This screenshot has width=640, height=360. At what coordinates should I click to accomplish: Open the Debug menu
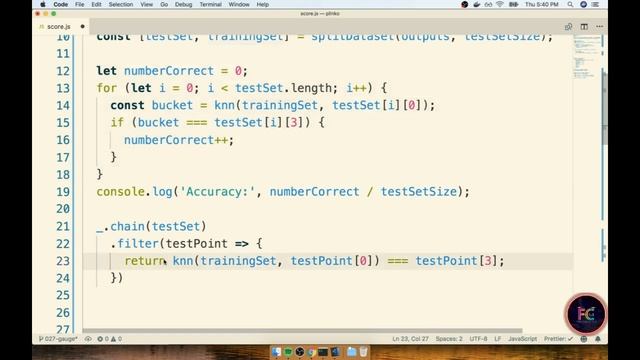pyautogui.click(x=183, y=4)
